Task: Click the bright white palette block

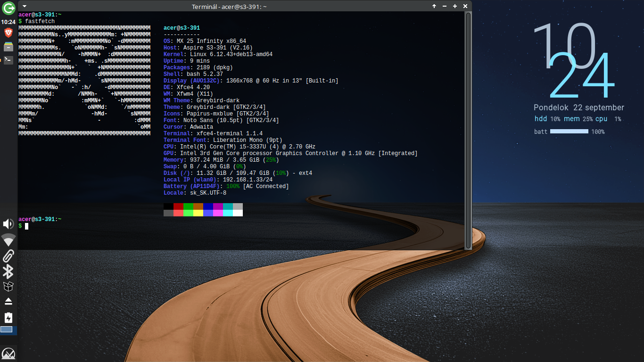Action: click(x=238, y=213)
